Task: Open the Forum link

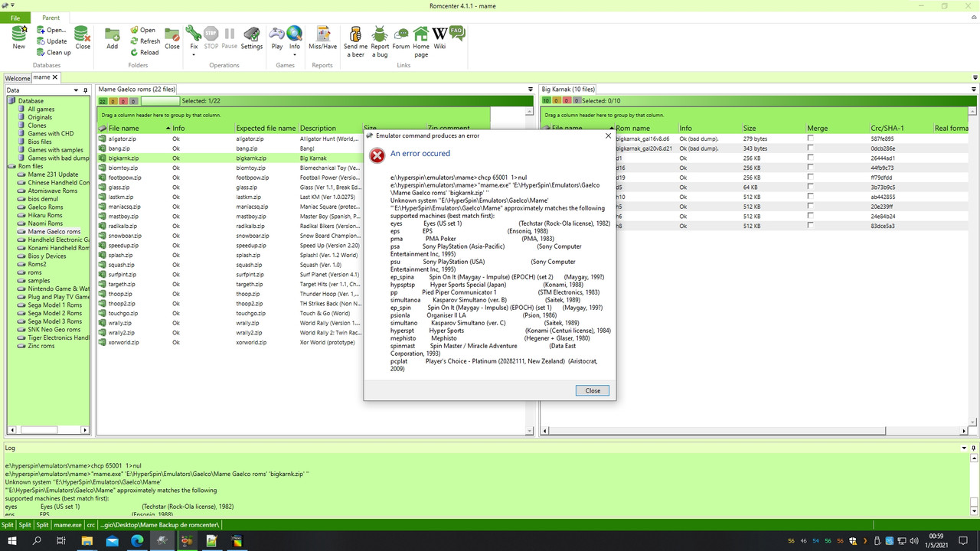Action: point(401,37)
